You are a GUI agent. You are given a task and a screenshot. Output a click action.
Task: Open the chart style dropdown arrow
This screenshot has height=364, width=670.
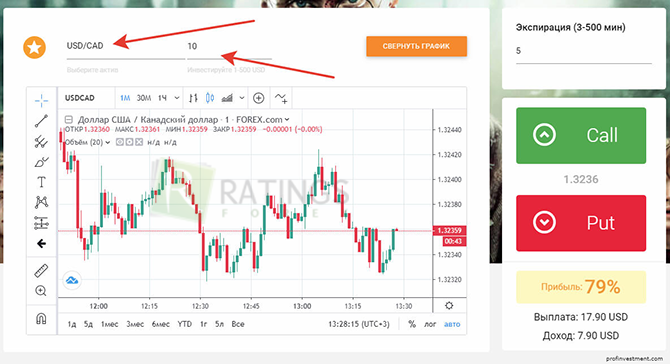coord(242,98)
